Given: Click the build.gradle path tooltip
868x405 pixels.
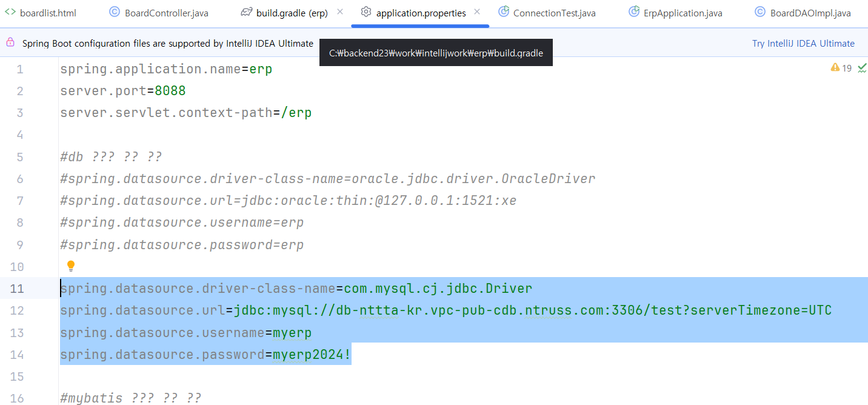Looking at the screenshot, I should (436, 53).
